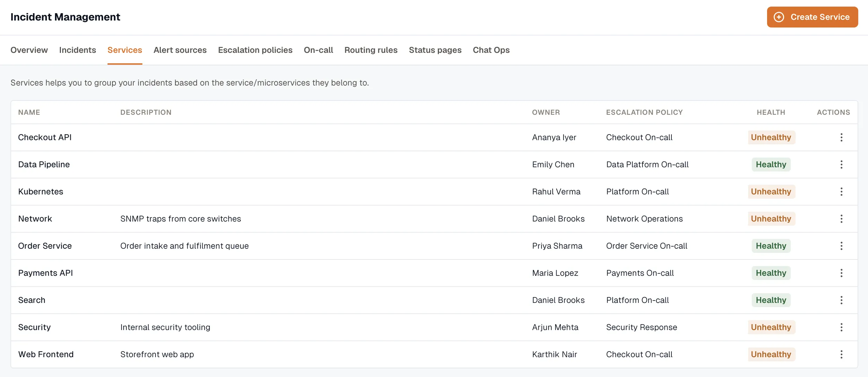Click the Checkout API service name
The width and height of the screenshot is (868, 377).
pos(45,137)
